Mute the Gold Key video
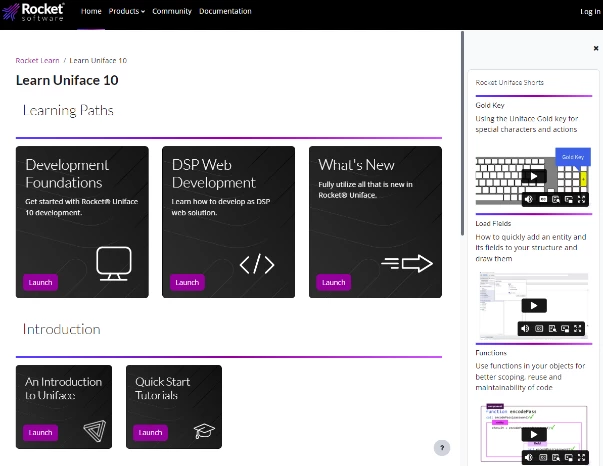 point(529,199)
